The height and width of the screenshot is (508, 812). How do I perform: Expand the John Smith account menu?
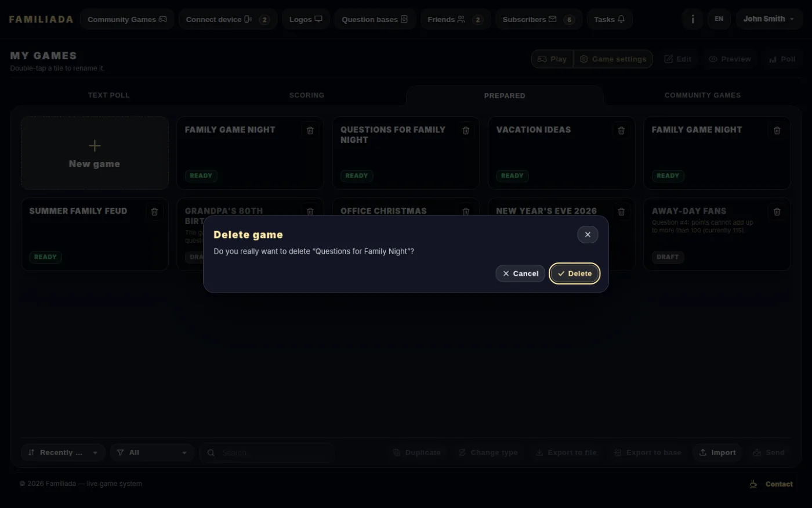click(x=769, y=19)
